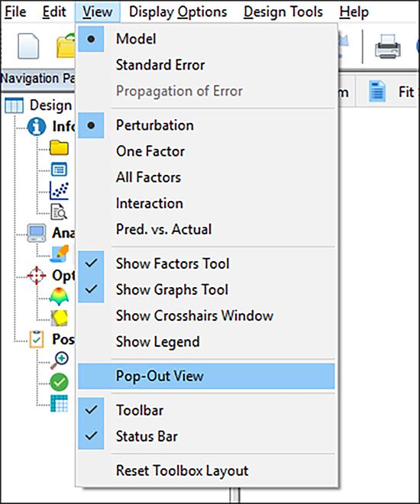Screen dimensions: 420x504
Task: Open the magnifier point prediction icon
Action: [x=59, y=360]
